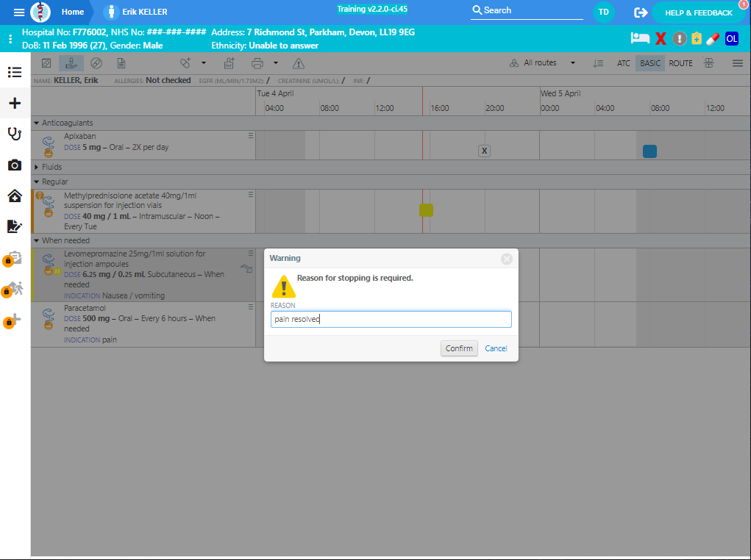Click first medication chart toolbar icon

click(46, 63)
